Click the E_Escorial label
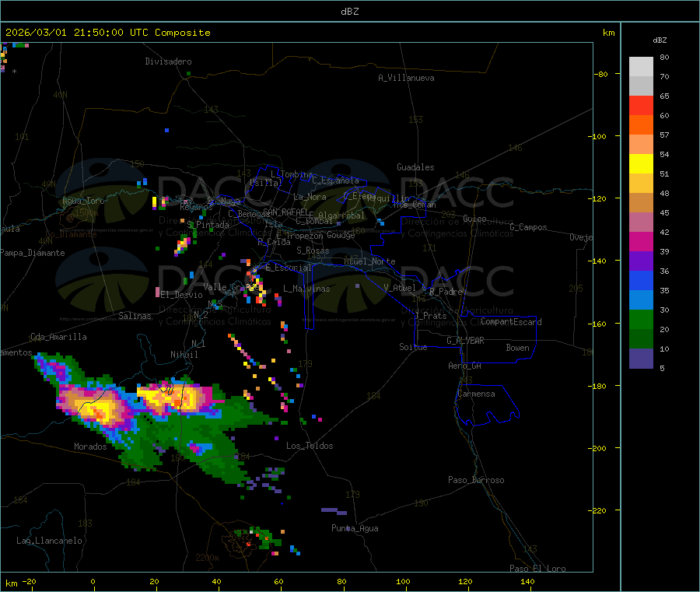The width and height of the screenshot is (700, 592). click(x=288, y=268)
